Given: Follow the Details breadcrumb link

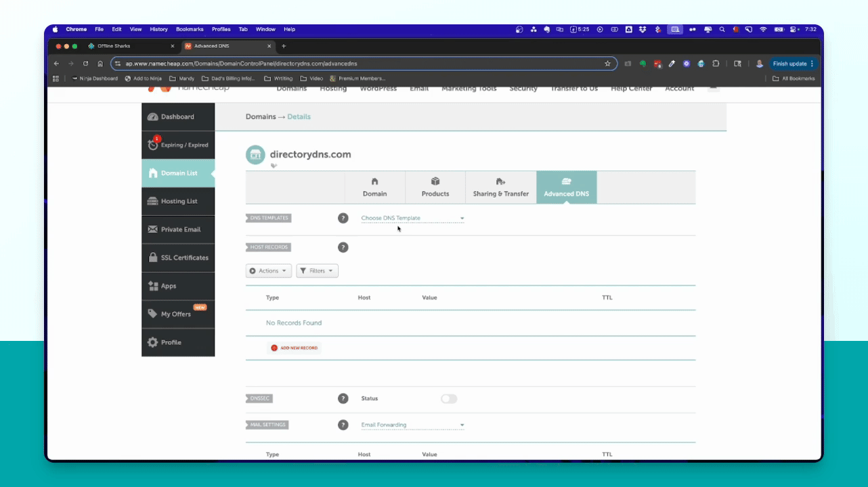Looking at the screenshot, I should tap(299, 117).
